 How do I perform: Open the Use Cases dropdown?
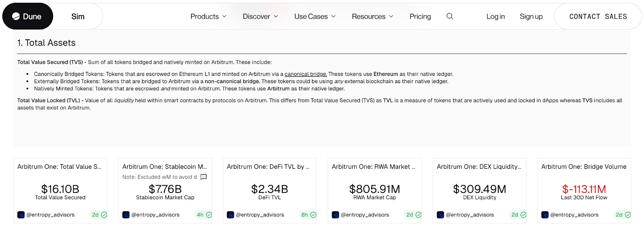(314, 16)
